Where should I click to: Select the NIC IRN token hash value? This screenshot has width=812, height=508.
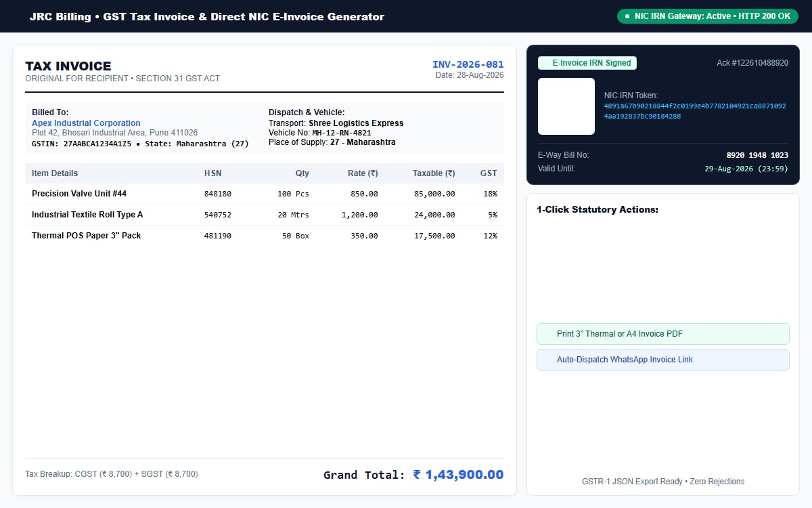[x=695, y=111]
